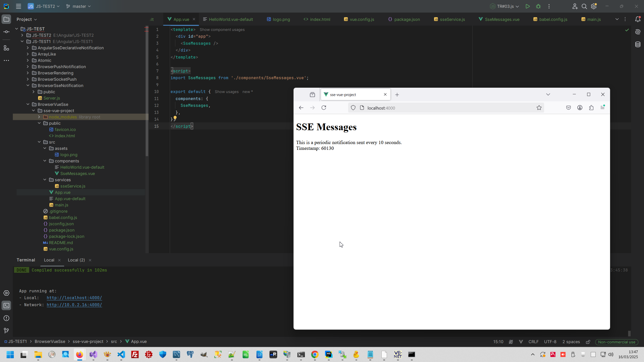Expand the node_modules folder
Image resolution: width=644 pixels, height=362 pixels.
pos(39,117)
